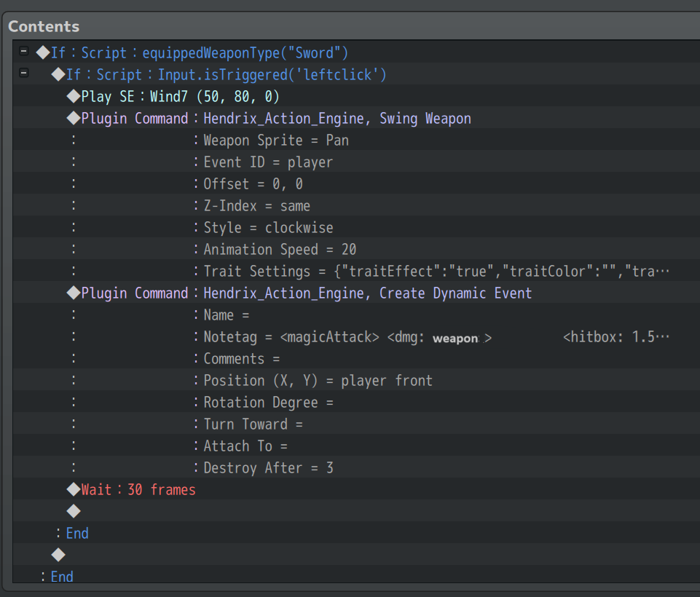Select the Create Dynamic Event plugin command
Viewport: 700px width, 597px height.
point(356,293)
